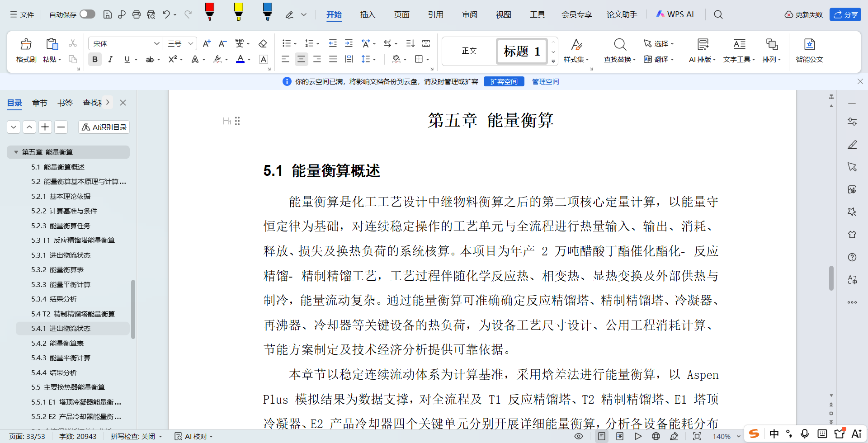
Task: Click the paragraph shading fill color swatch
Action: 396,59
